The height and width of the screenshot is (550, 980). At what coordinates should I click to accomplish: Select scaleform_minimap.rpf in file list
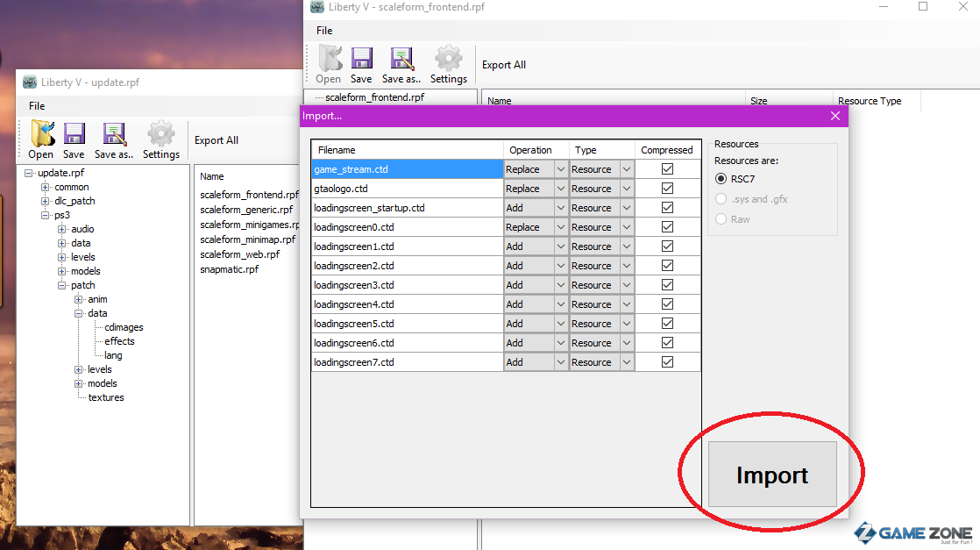click(x=248, y=239)
